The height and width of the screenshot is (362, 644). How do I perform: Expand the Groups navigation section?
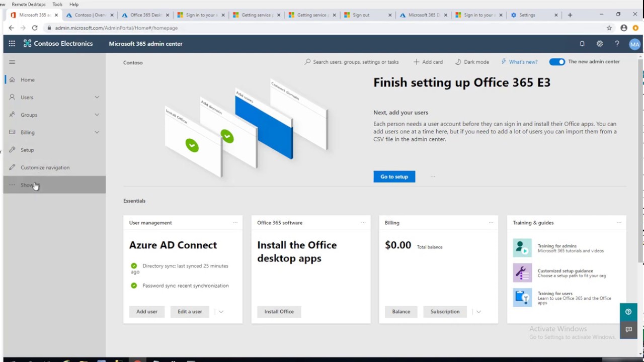tap(97, 115)
